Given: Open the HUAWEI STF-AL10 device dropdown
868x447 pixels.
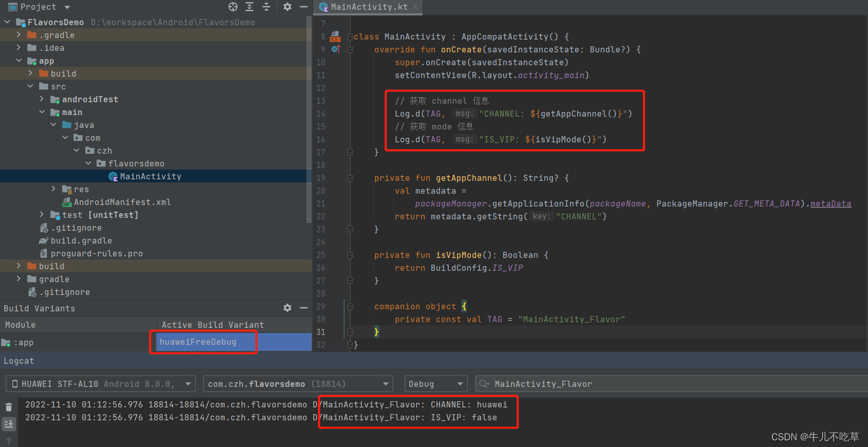Looking at the screenshot, I should pos(101,384).
